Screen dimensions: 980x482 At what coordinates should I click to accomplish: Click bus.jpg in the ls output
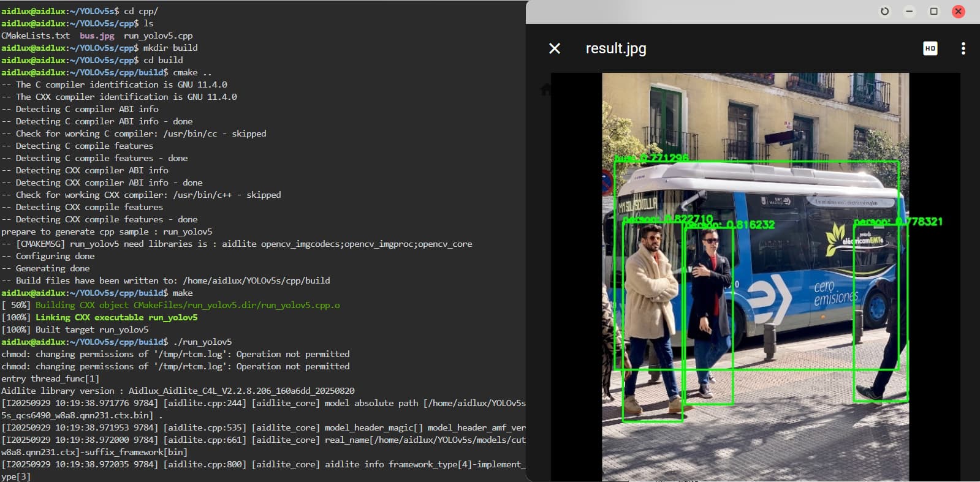click(97, 36)
